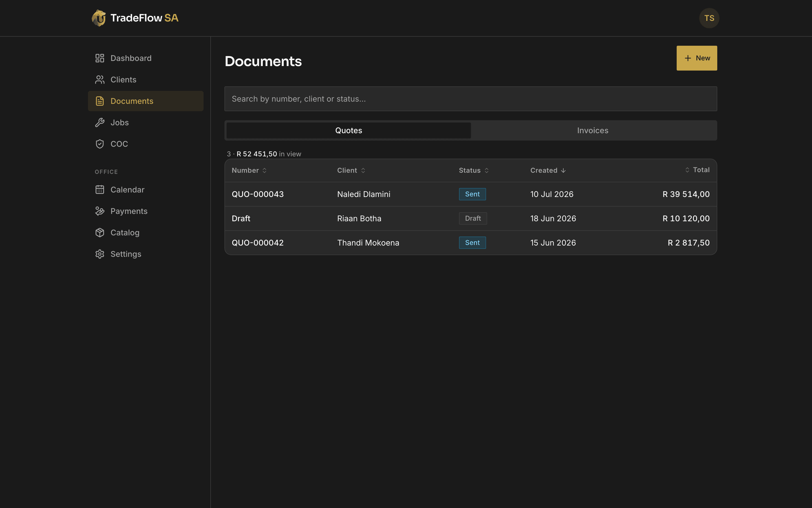Switch to the Invoices tab
Image resolution: width=812 pixels, height=508 pixels.
(593, 130)
